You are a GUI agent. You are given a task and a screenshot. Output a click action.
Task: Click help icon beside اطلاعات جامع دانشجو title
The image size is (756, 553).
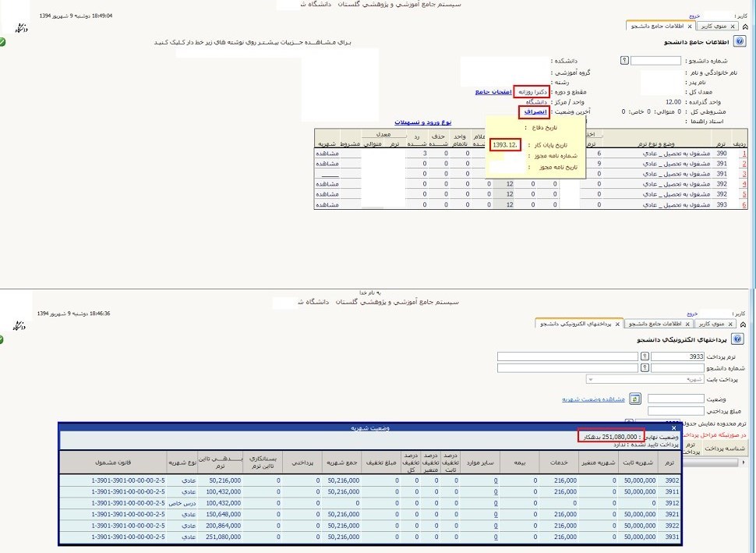(739, 41)
